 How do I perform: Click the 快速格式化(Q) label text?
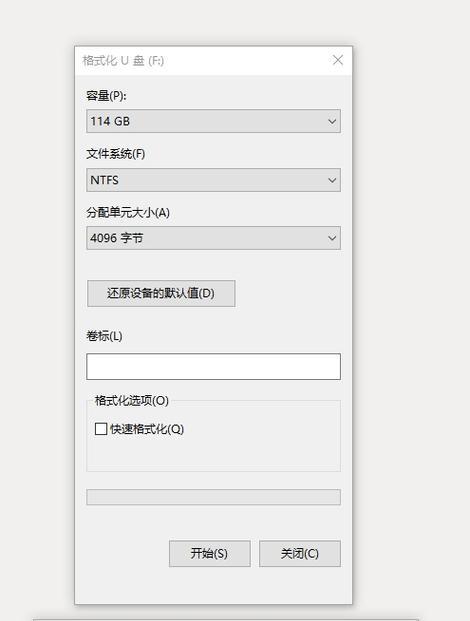(x=147, y=429)
